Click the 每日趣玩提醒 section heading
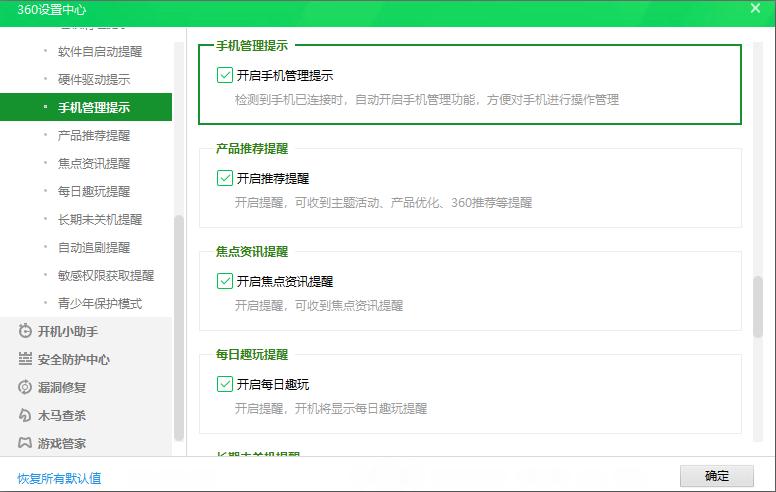 click(252, 354)
